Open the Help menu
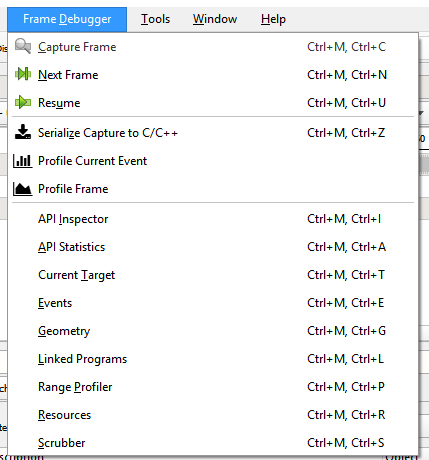This screenshot has height=460, width=429. coord(273,19)
